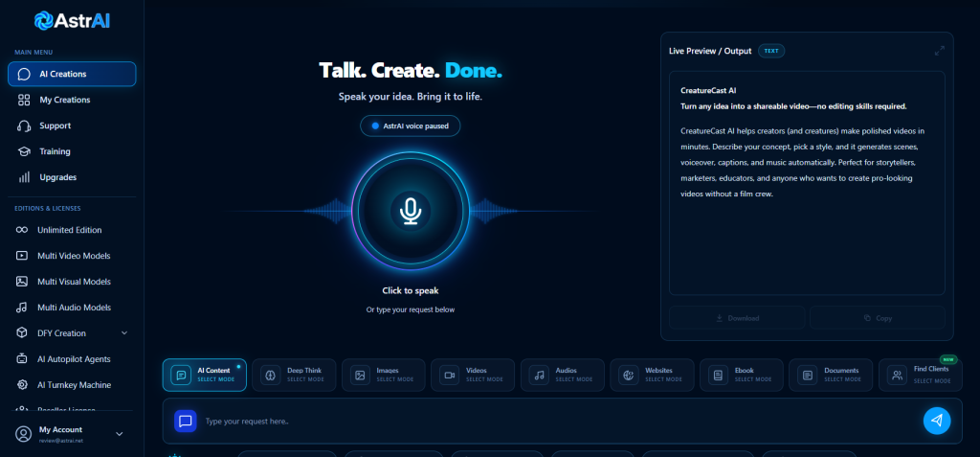Viewport: 980px width, 457px height.
Task: Open Unlimited Edition in sidebar
Action: pos(72,230)
